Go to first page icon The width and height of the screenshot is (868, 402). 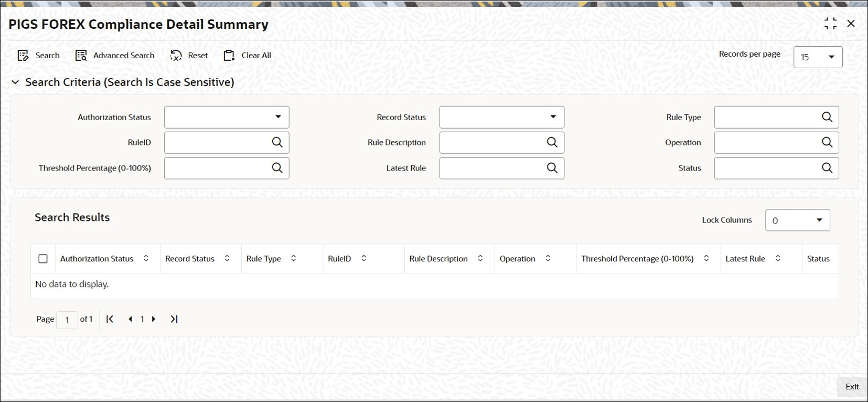tap(110, 319)
